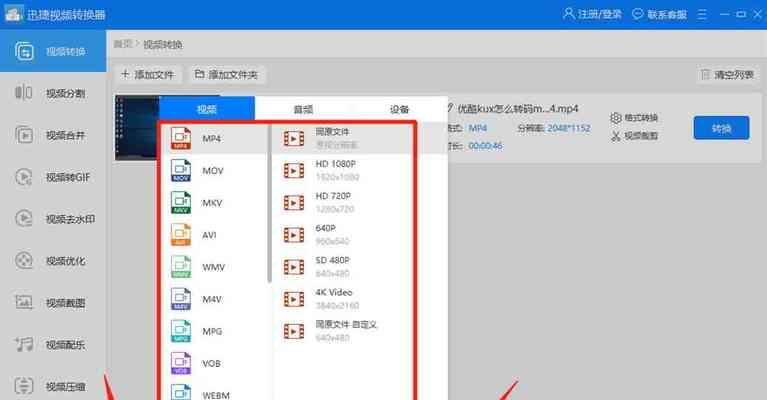This screenshot has width=767, height=400.
Task: Minimize the converter window
Action: point(724,14)
